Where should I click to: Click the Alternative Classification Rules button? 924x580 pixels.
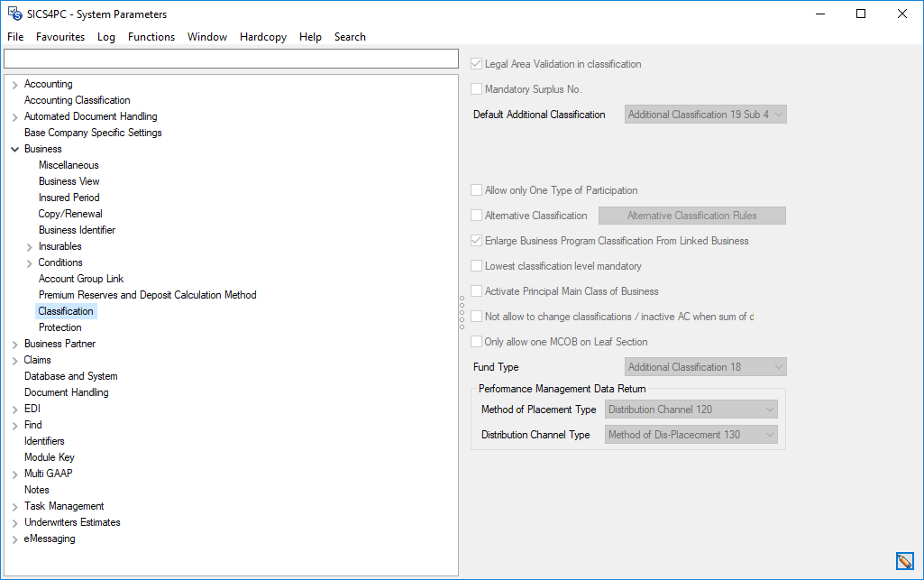click(x=691, y=215)
